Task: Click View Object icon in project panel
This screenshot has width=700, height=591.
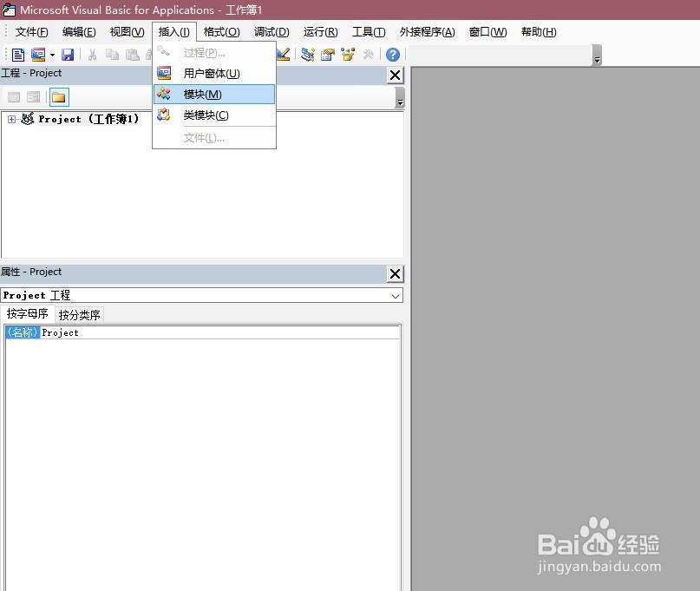Action: point(34,97)
